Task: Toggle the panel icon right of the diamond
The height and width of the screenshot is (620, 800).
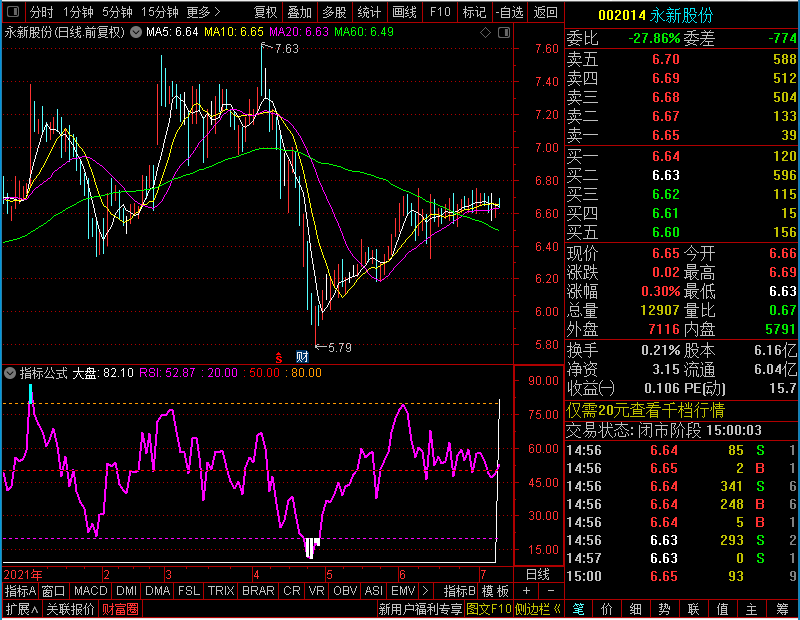Action: pyautogui.click(x=504, y=33)
